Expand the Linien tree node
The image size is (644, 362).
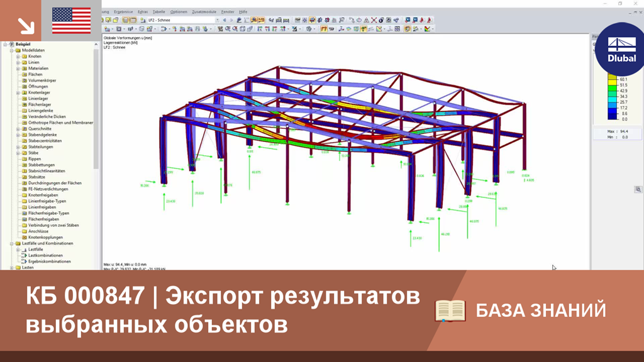pos(18,62)
